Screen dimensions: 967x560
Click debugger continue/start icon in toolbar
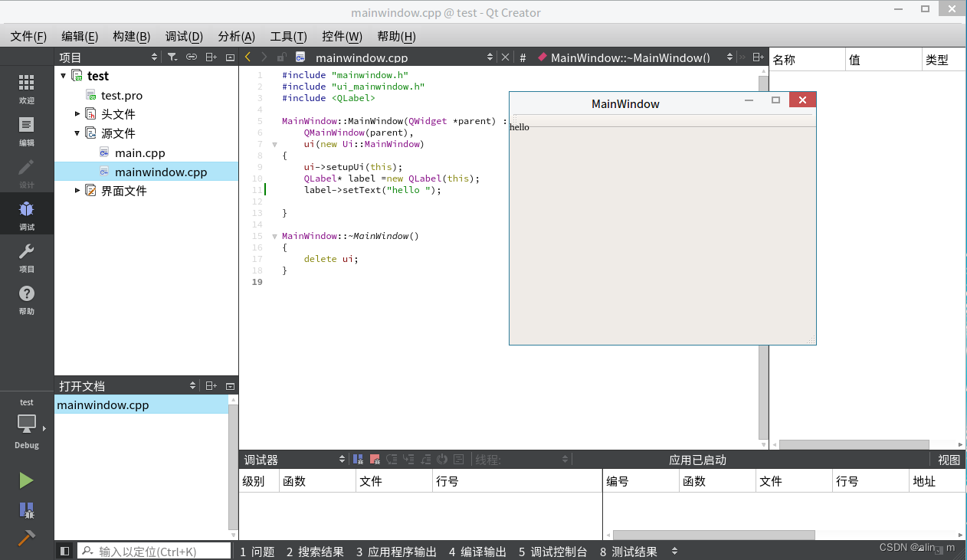pos(358,460)
